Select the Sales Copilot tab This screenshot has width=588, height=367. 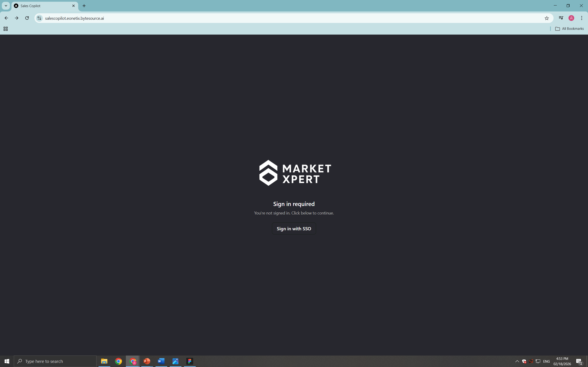coord(41,6)
